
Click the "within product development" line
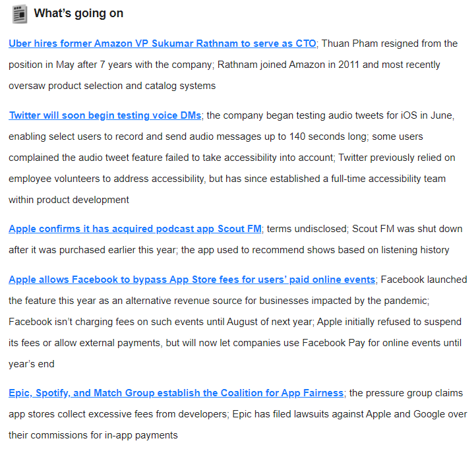click(69, 200)
